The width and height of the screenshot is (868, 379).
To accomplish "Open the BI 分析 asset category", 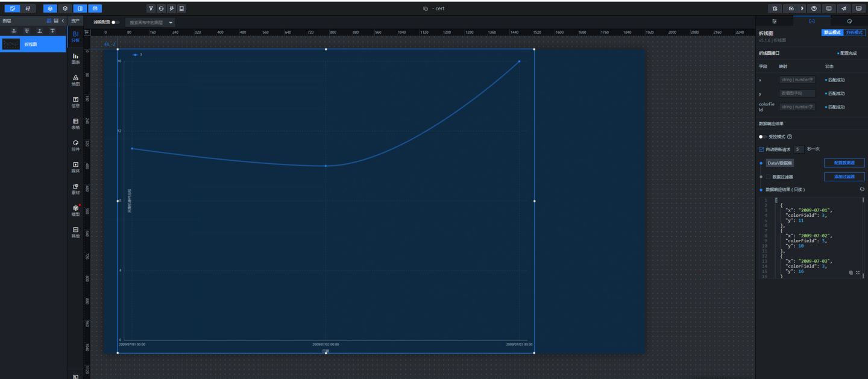I will point(75,36).
